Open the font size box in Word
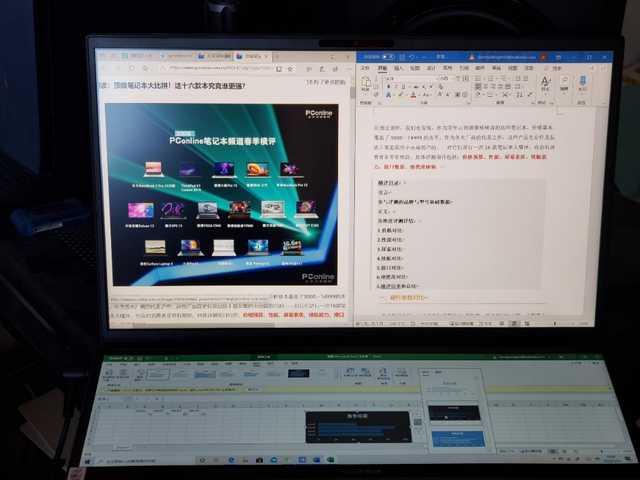The image size is (640, 480). tap(445, 78)
